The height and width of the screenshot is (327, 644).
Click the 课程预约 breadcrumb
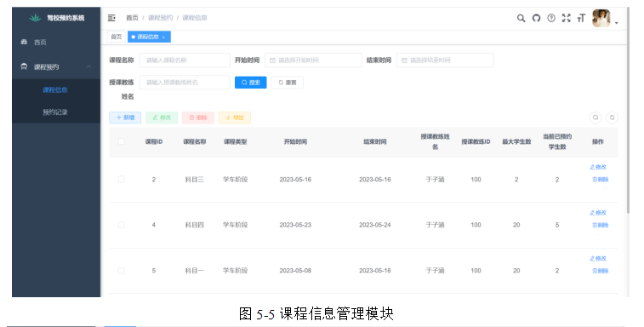point(160,18)
